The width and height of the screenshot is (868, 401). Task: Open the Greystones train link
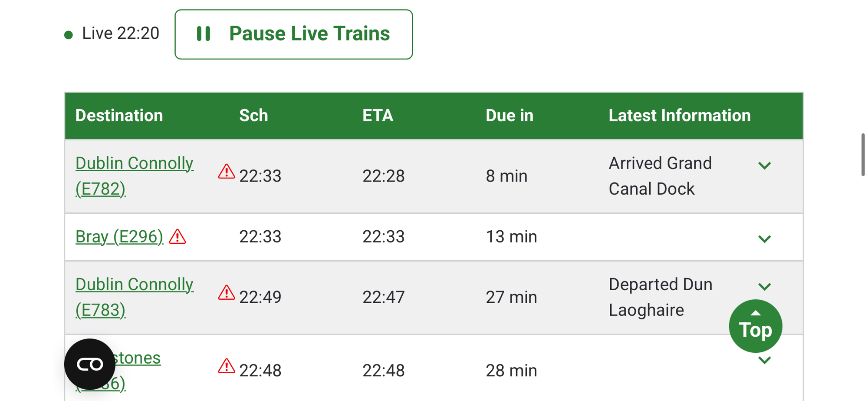click(x=139, y=358)
